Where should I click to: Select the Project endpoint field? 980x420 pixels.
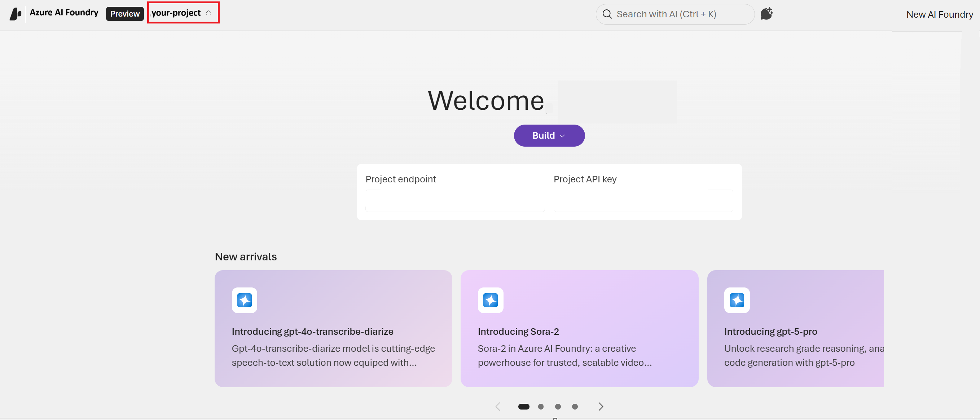point(455,201)
